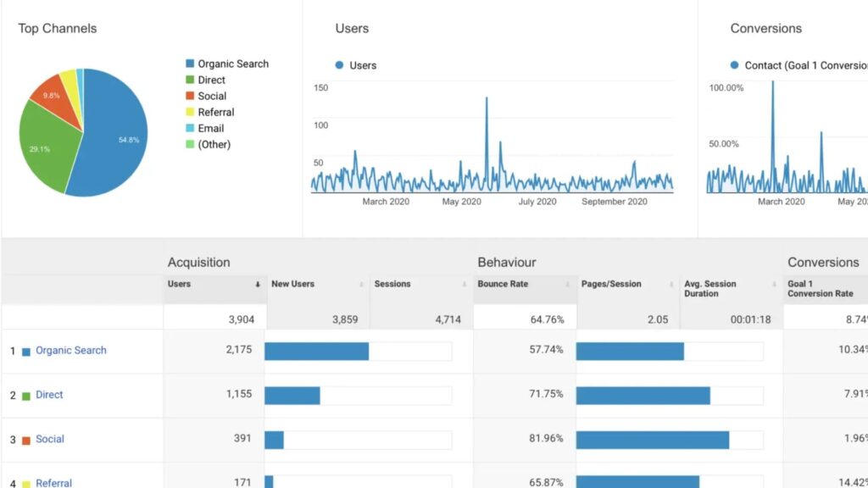Screen dimensions: 868x488
Task: Select the Behaviour section header
Action: click(509, 262)
